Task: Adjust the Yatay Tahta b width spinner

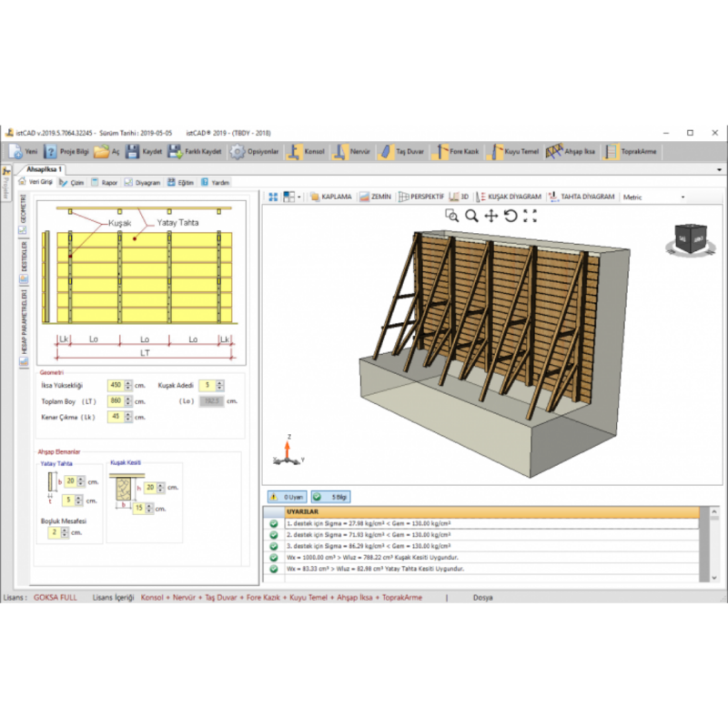Action: point(81,481)
